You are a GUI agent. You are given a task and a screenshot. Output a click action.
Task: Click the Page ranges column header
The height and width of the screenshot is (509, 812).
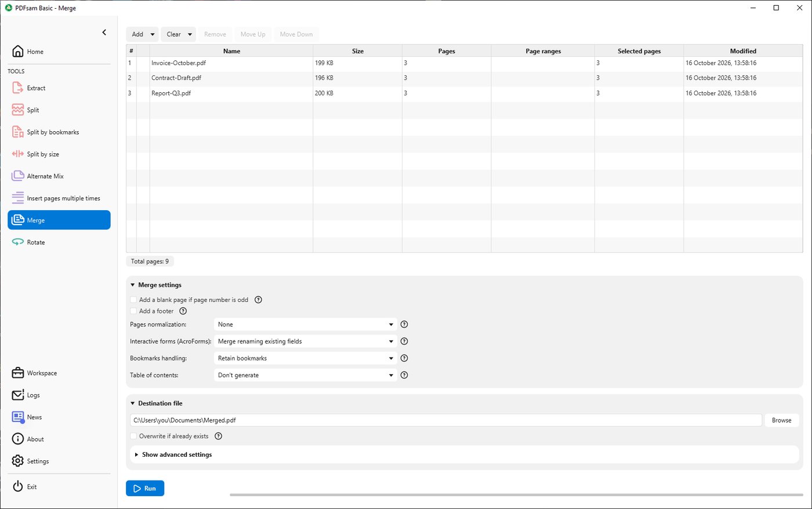(543, 51)
